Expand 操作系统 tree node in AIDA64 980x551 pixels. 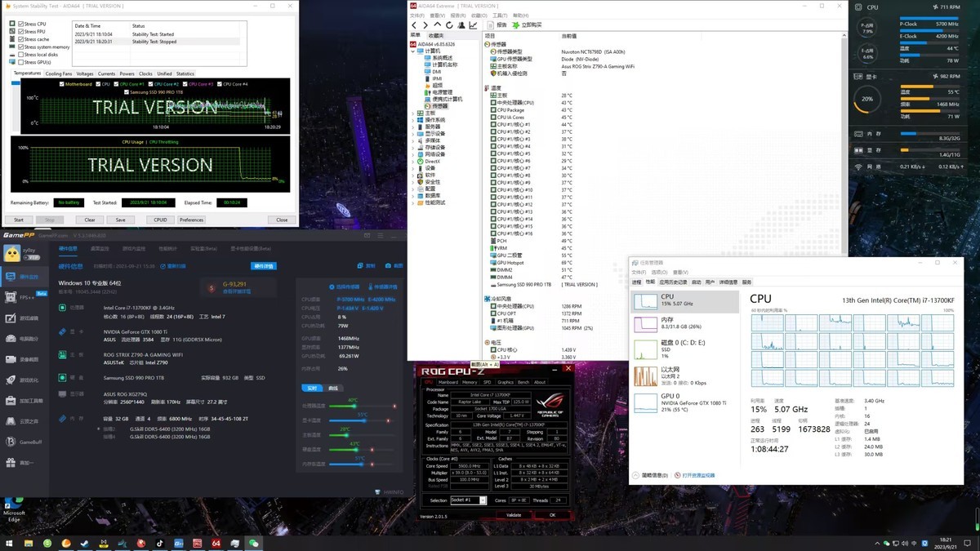[x=413, y=120]
